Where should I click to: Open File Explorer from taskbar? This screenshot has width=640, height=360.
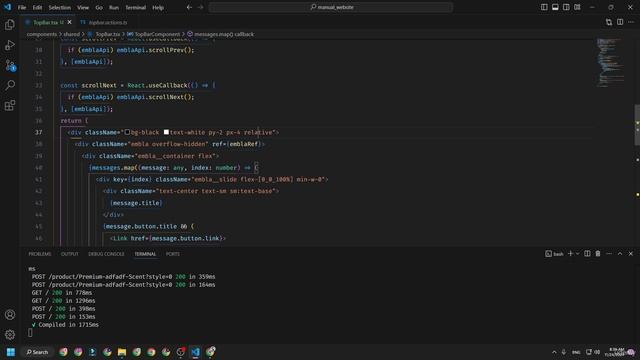click(x=122, y=352)
